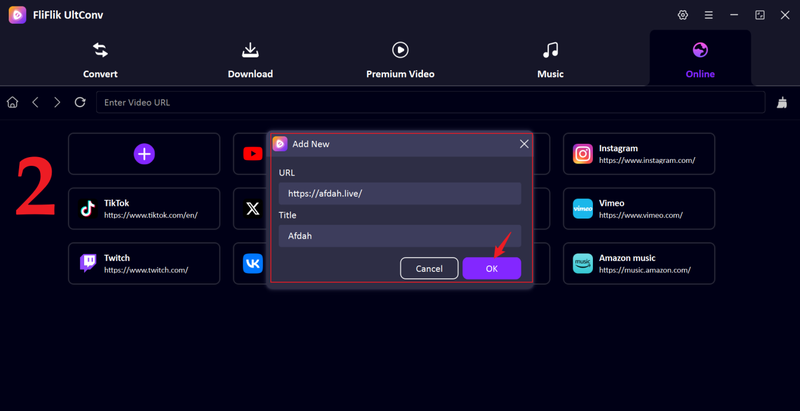Image resolution: width=800 pixels, height=411 pixels.
Task: Click the settings gear icon in title bar
Action: pyautogui.click(x=683, y=15)
